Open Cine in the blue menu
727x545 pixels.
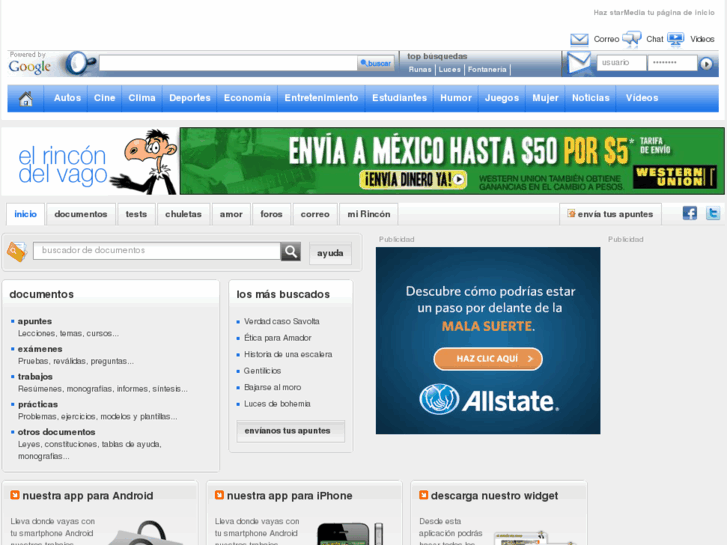104,98
